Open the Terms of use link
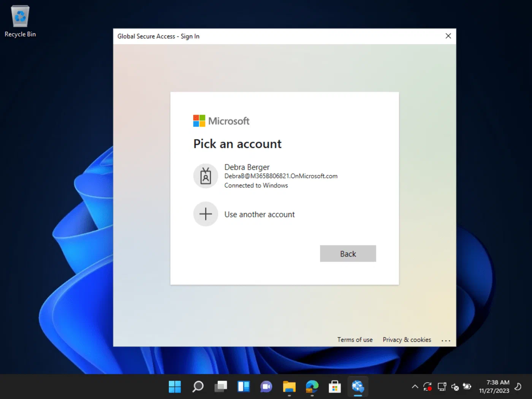The width and height of the screenshot is (532, 399). [355, 340]
